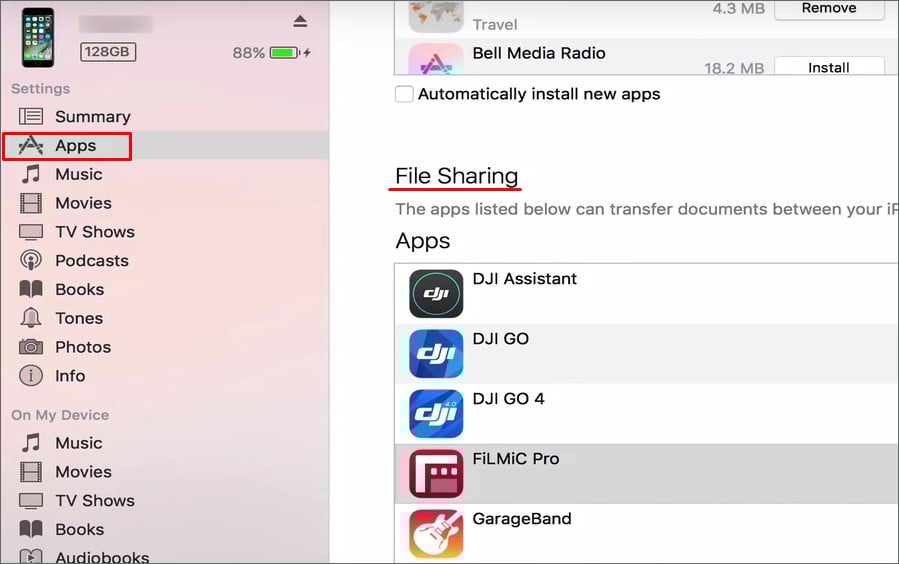The image size is (899, 564).
Task: Click the Remove button for the Travel app
Action: pyautogui.click(x=829, y=9)
